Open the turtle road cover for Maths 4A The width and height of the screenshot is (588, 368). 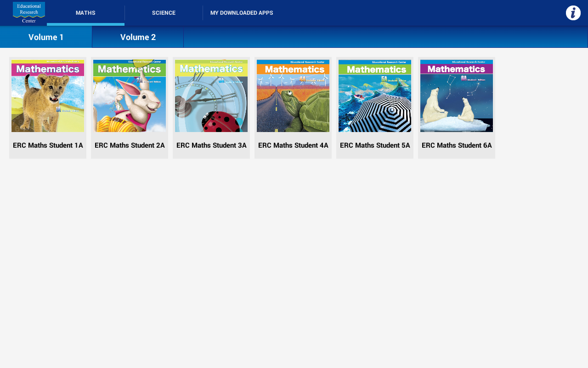click(x=293, y=96)
